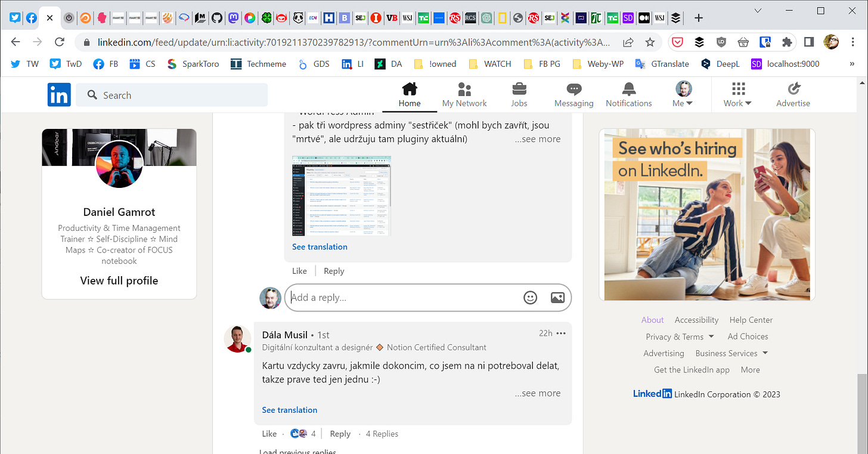This screenshot has width=868, height=454.
Task: Open the Chrome tab search chevron
Action: pyautogui.click(x=758, y=11)
